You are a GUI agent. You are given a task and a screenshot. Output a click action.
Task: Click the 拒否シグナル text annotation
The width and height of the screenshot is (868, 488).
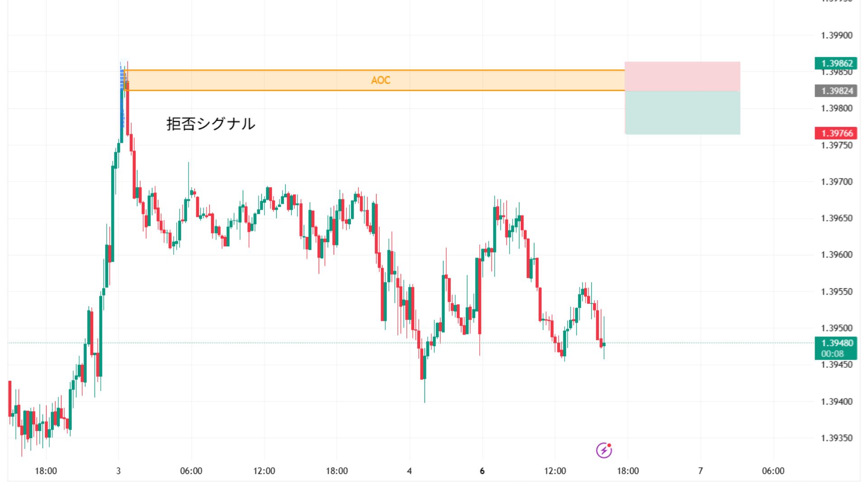211,124
